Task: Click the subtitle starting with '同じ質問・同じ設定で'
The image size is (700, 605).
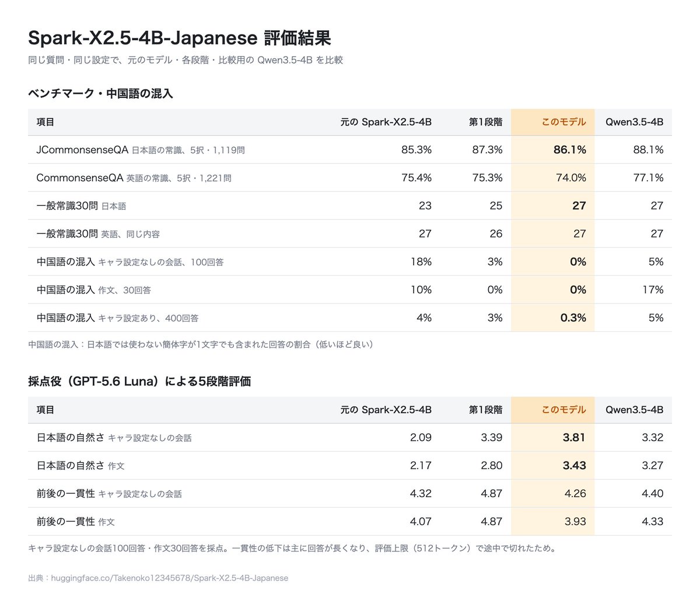Action: coord(185,60)
